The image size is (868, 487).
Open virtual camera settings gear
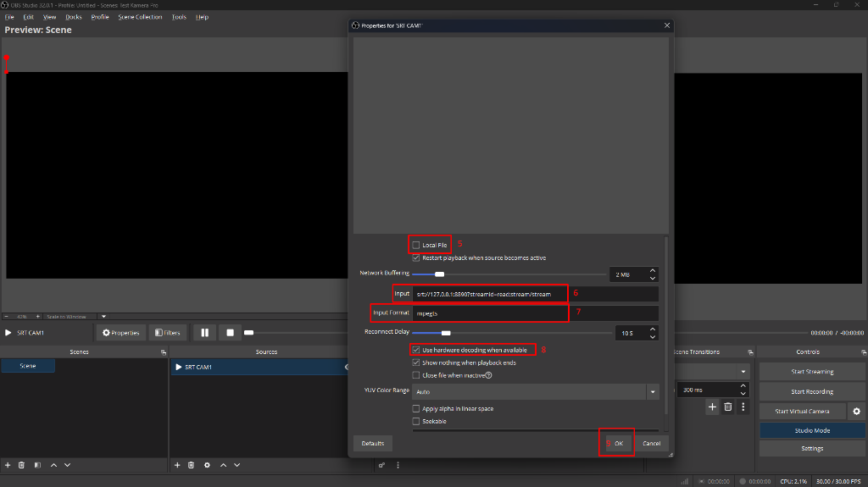tap(856, 411)
